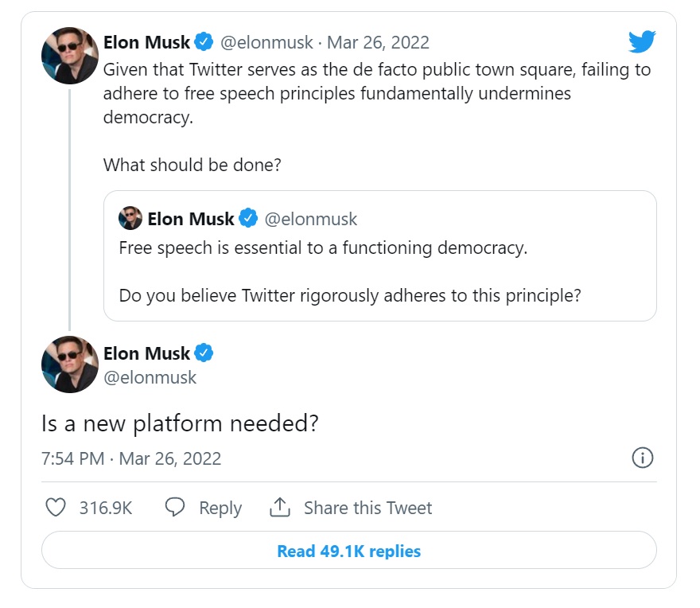
Task: Open the 316.9K likes count
Action: 105,508
